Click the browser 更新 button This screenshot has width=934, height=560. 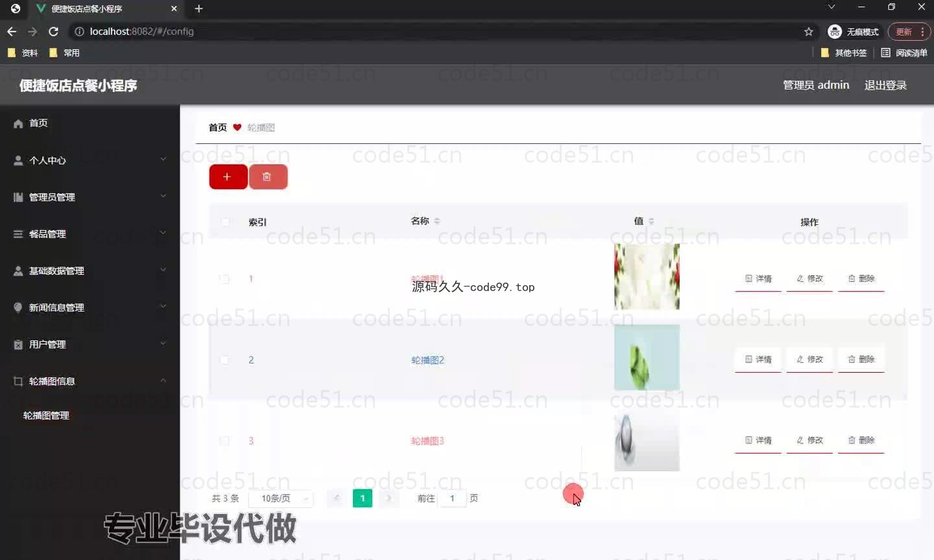909,31
